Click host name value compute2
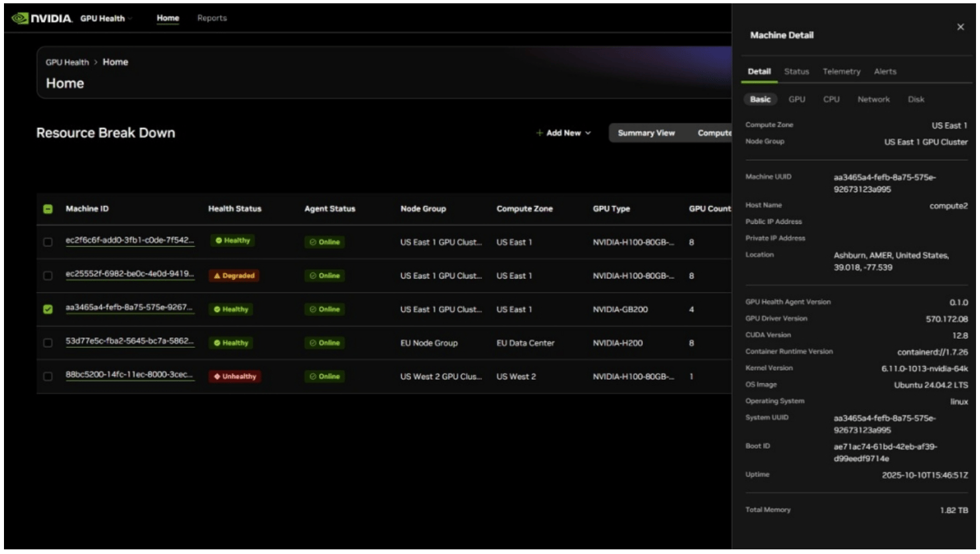This screenshot has height=554, width=980. pos(948,206)
